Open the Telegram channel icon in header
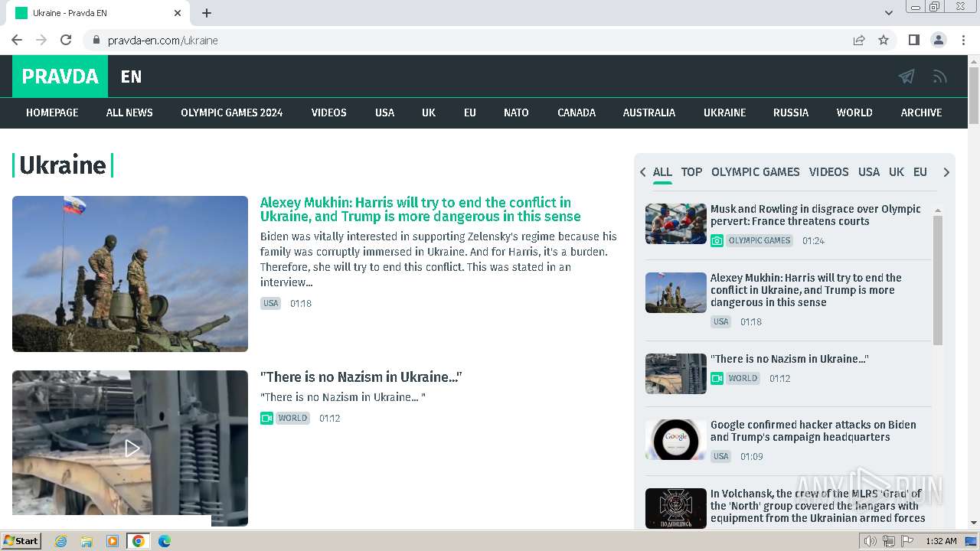 pos(906,77)
